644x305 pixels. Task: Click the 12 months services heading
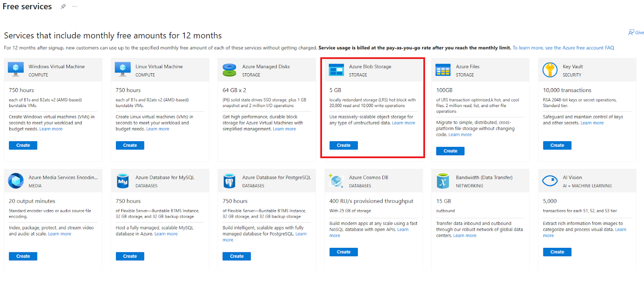[113, 35]
